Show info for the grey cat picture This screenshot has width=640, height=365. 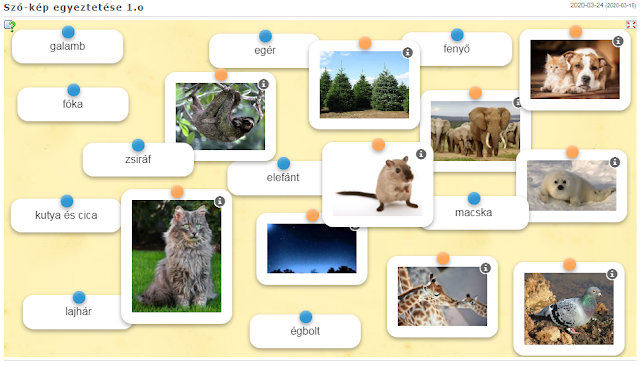pos(220,201)
